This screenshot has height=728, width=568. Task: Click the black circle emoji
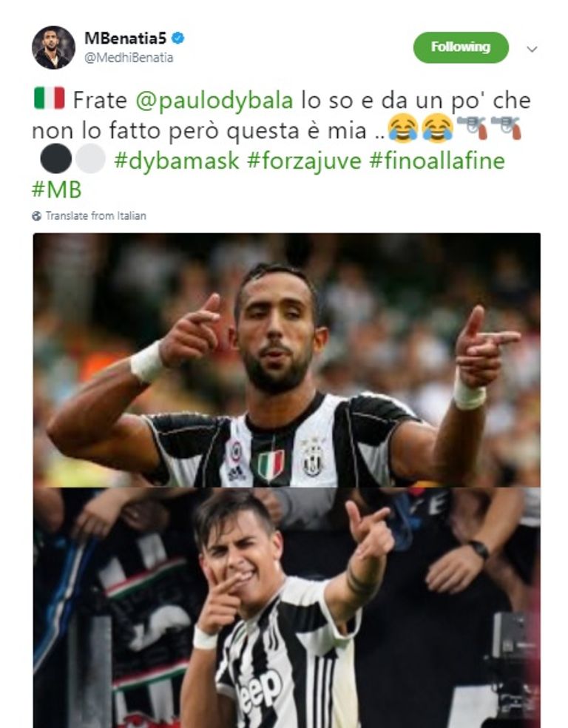pyautogui.click(x=56, y=158)
